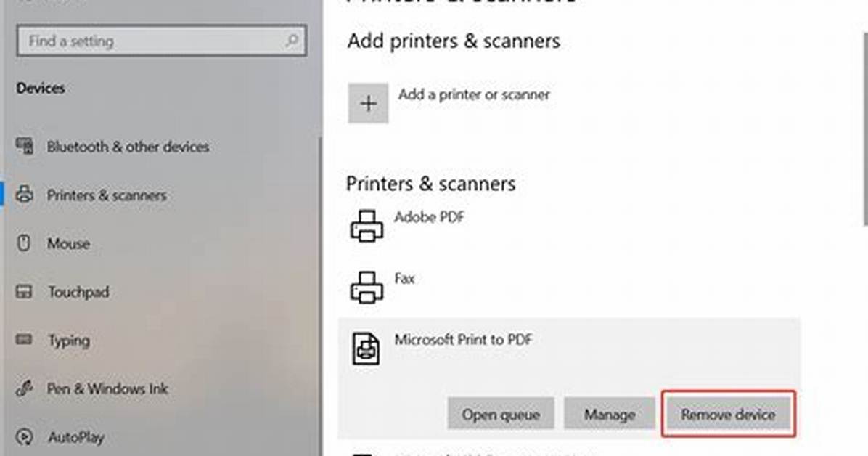Click the pen icon beside Windows Ink
868x456 pixels.
25,388
